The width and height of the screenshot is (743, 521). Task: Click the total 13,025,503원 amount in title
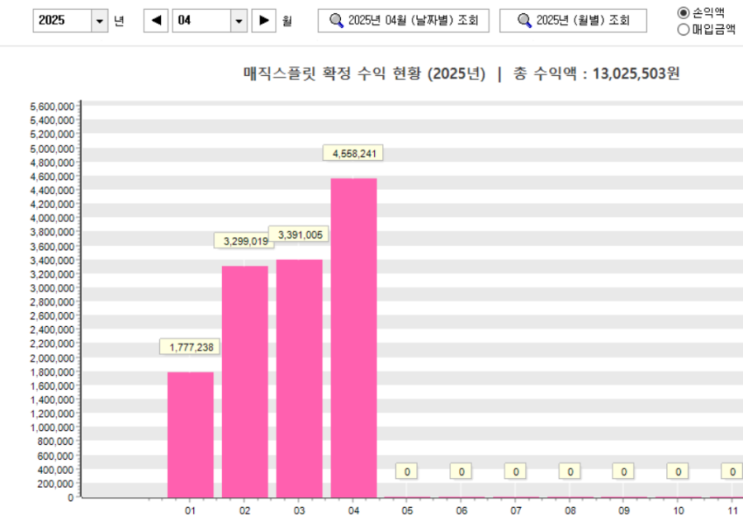[636, 73]
